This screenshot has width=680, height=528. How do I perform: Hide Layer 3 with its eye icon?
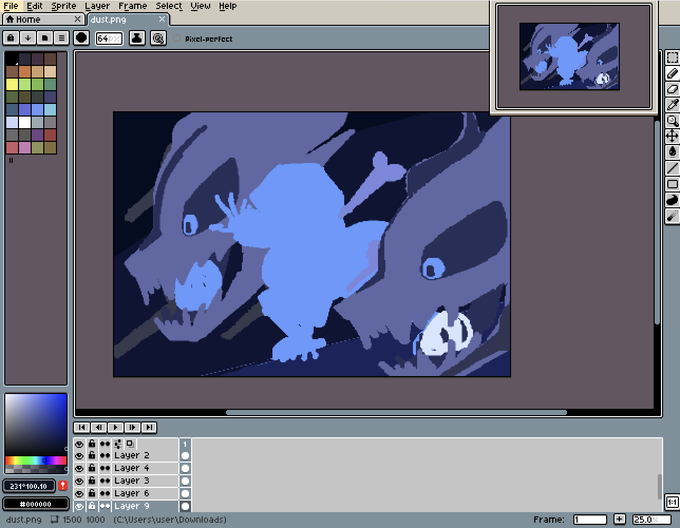pos(79,481)
